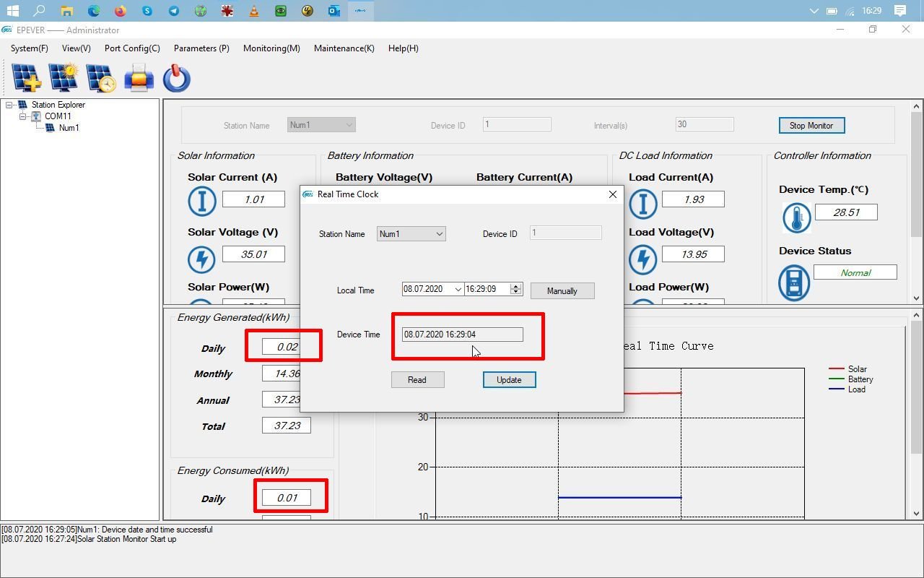Click the Manually button beside Local Time
Screen dimensions: 924x578
[x=562, y=290]
